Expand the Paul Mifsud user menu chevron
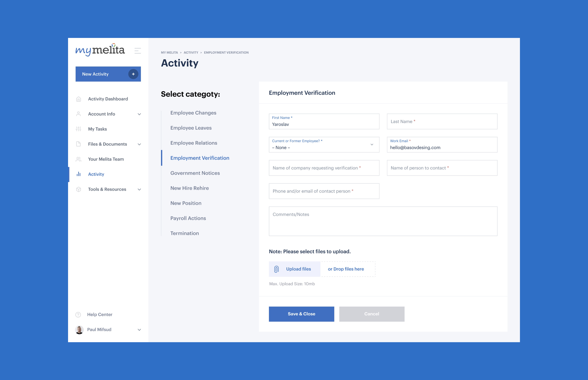588x380 pixels. [139, 330]
